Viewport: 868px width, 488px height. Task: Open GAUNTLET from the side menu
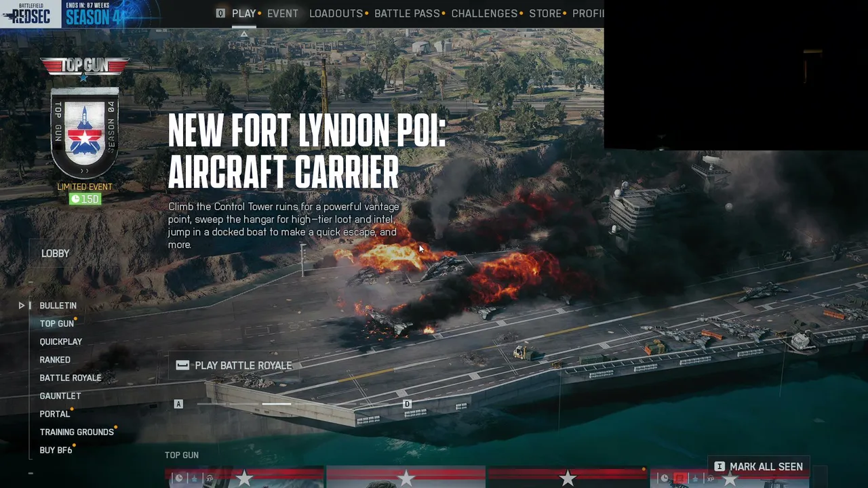coord(60,396)
